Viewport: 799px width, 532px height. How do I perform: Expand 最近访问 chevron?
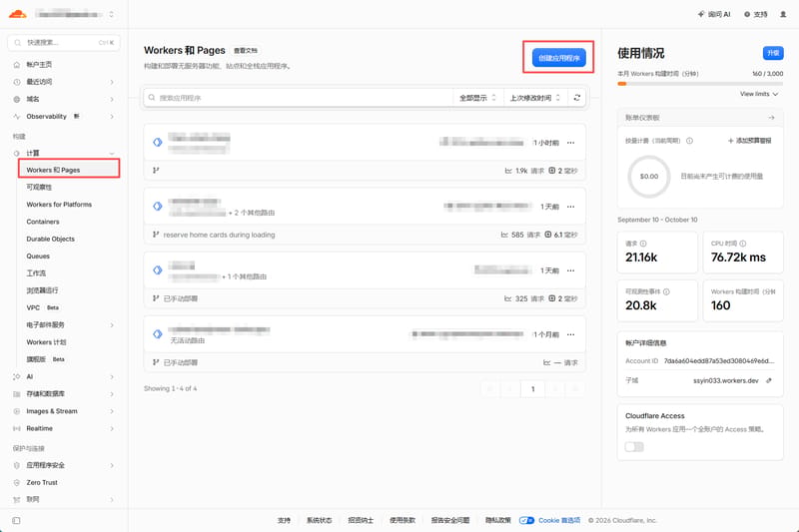point(112,82)
